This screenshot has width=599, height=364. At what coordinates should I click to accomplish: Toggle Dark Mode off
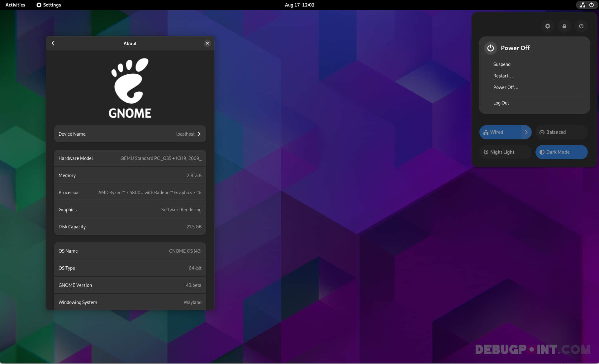pyautogui.click(x=561, y=152)
